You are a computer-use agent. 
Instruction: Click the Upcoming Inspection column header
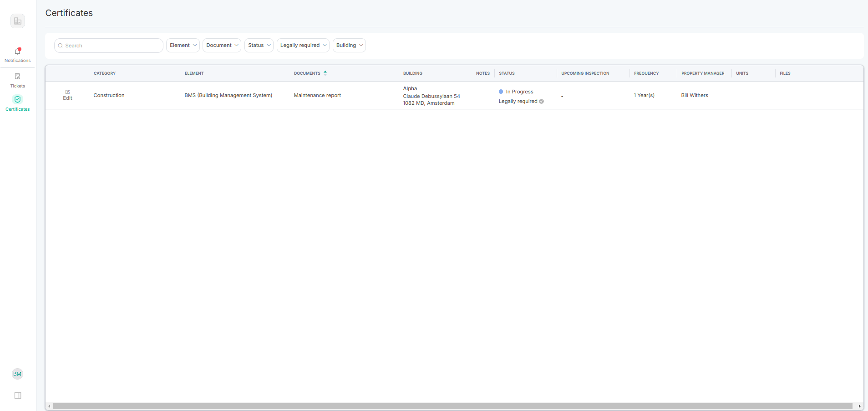[x=585, y=73]
